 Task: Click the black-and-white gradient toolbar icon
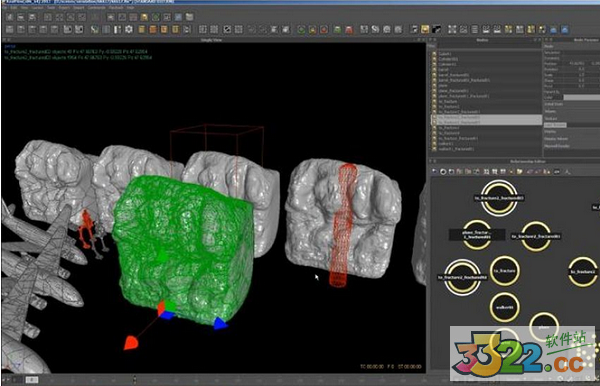click(436, 29)
